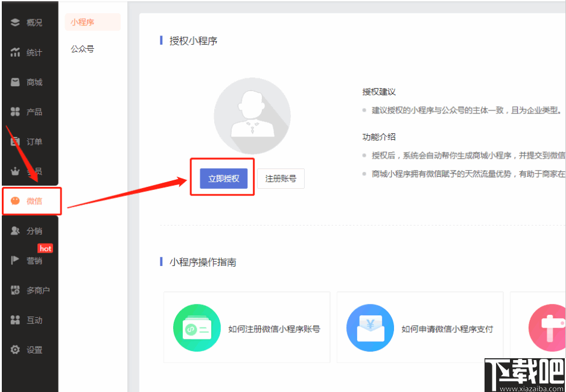
Task: Open the 订单 menu item
Action: pyautogui.click(x=34, y=142)
